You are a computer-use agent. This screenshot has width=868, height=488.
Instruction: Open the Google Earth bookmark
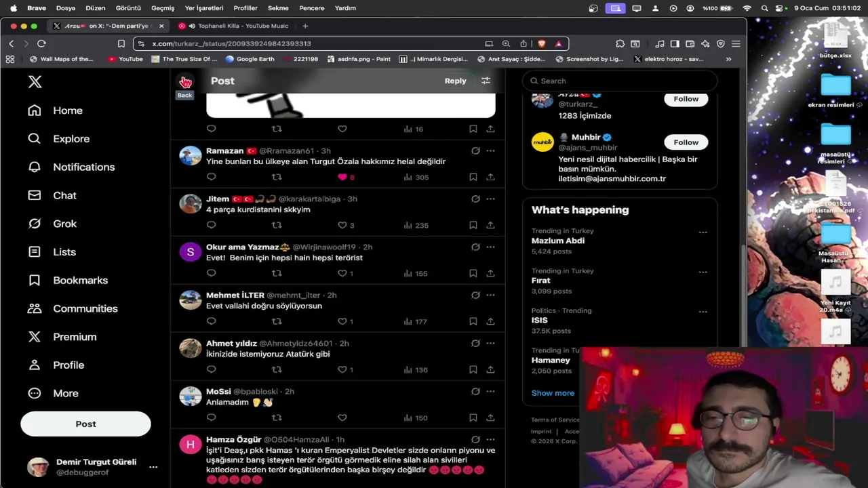click(x=250, y=59)
